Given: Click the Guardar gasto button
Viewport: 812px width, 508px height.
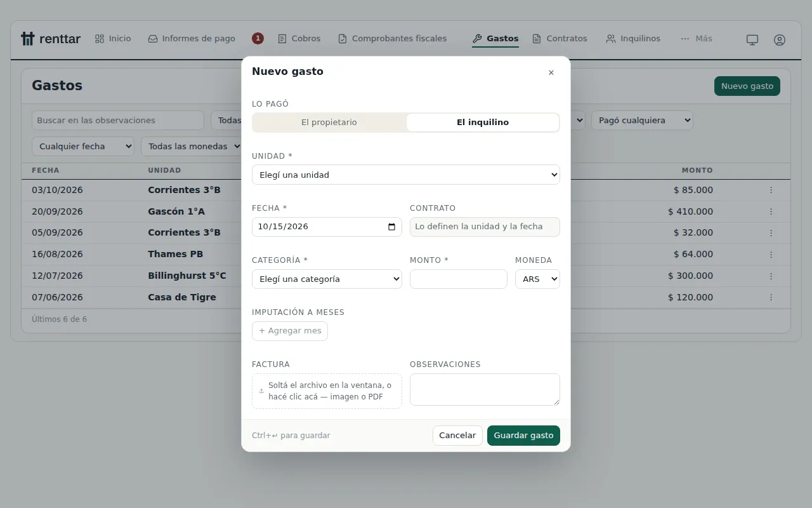Looking at the screenshot, I should [523, 436].
